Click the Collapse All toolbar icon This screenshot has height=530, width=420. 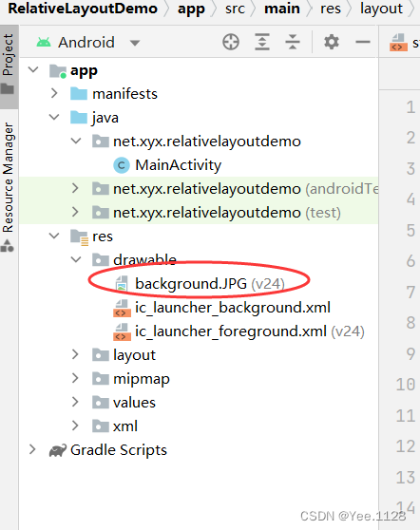coord(293,42)
